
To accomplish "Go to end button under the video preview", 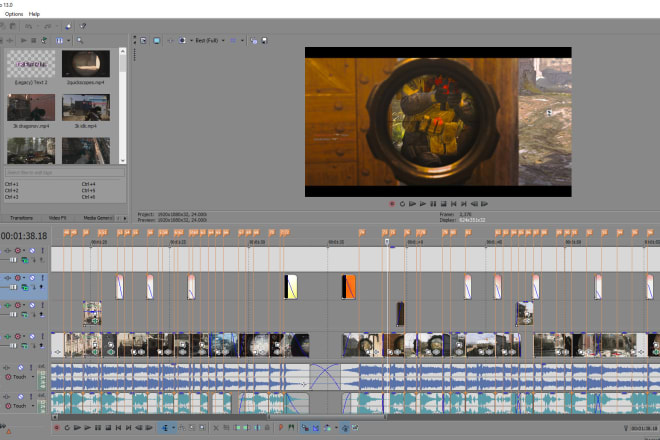I will 464,204.
